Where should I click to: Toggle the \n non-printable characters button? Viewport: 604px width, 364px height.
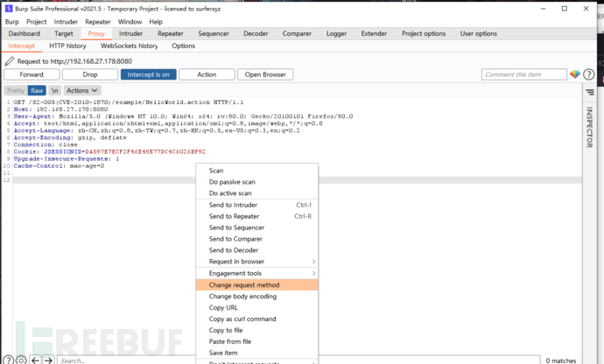coord(54,90)
